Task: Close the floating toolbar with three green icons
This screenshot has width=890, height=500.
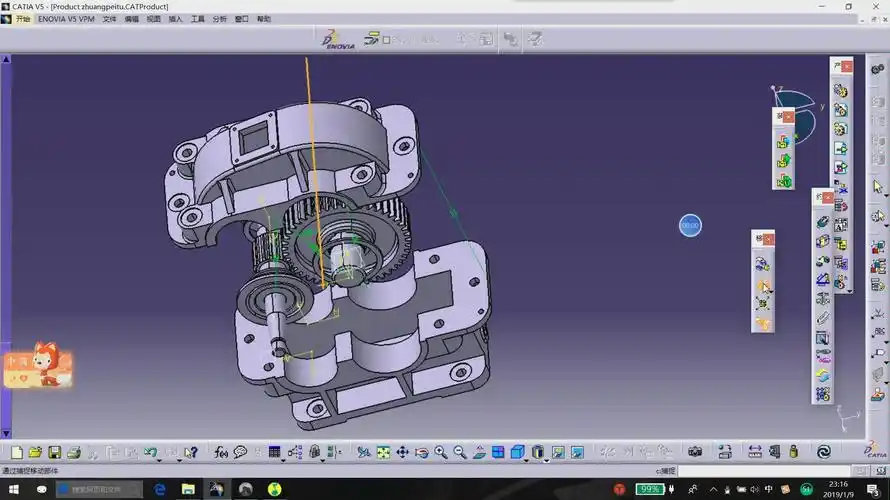Action: coord(788,116)
